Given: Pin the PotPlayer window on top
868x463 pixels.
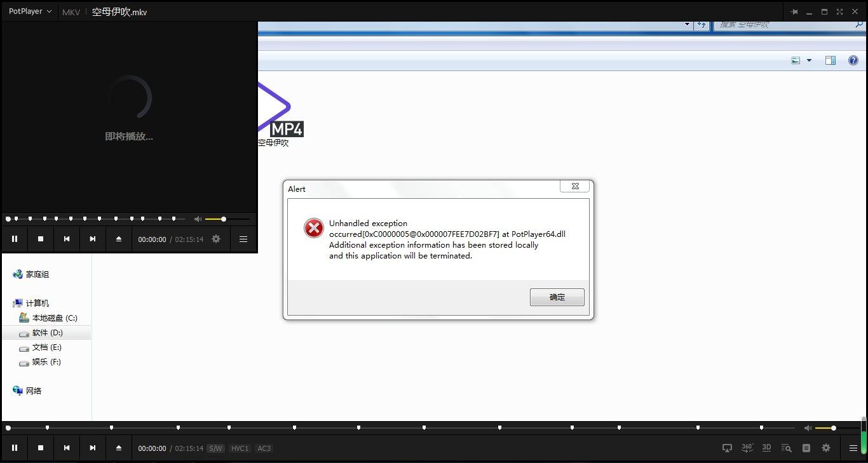Looking at the screenshot, I should pyautogui.click(x=794, y=11).
